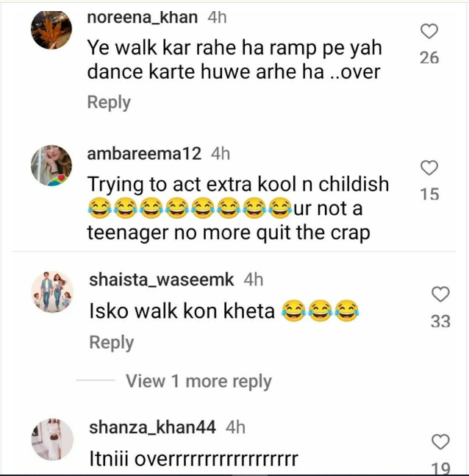Tap heart next to shanza_khan44's comment

point(440,441)
